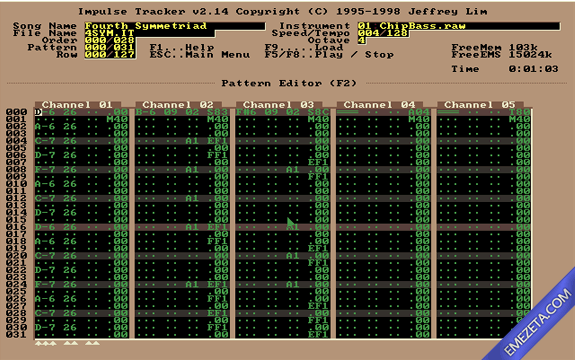The height and width of the screenshot is (360, 575).
Task: Select the Channel 04 header
Action: coord(380,105)
